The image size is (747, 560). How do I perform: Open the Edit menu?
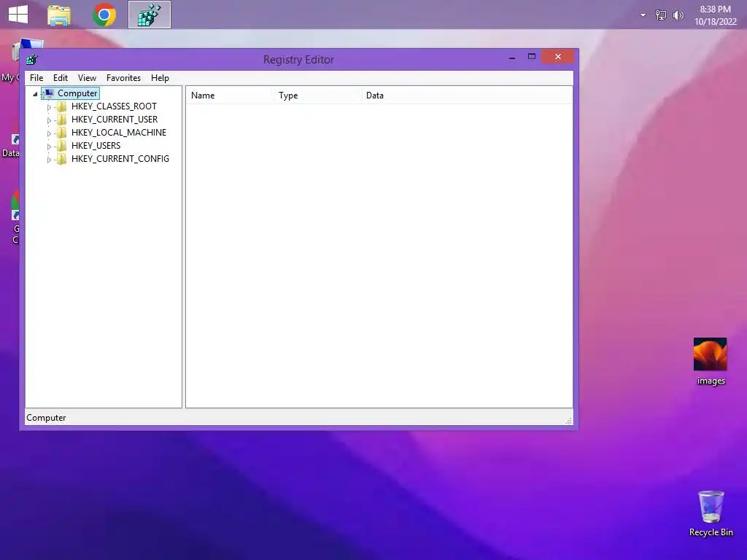(x=61, y=77)
